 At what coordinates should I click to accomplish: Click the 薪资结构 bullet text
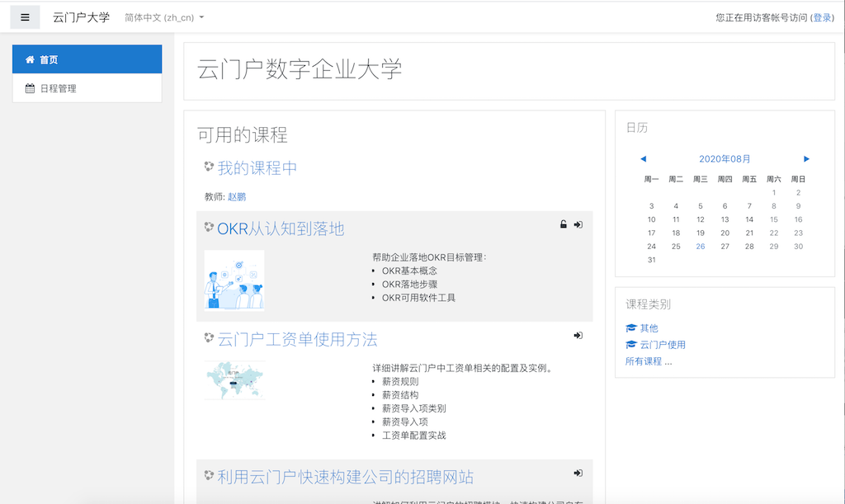[x=400, y=395]
